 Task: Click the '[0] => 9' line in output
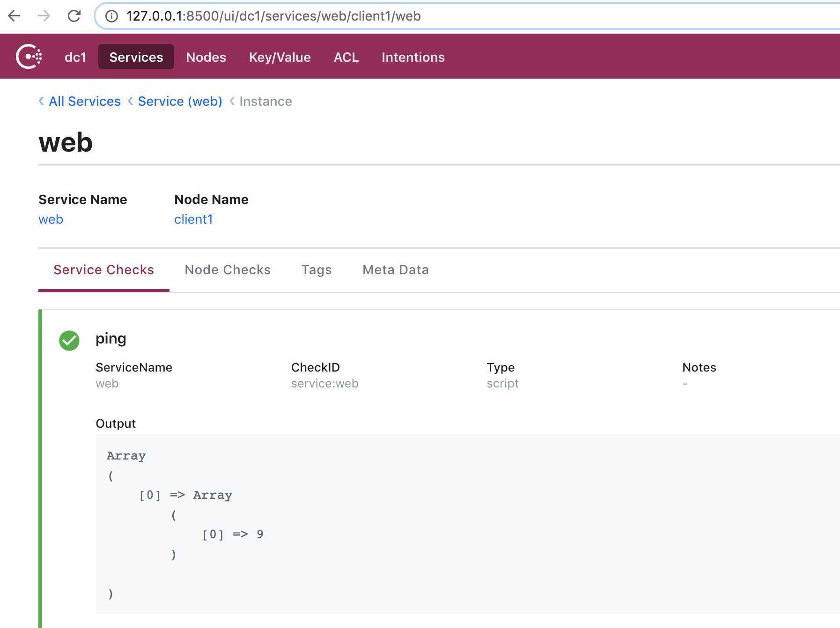tap(233, 534)
